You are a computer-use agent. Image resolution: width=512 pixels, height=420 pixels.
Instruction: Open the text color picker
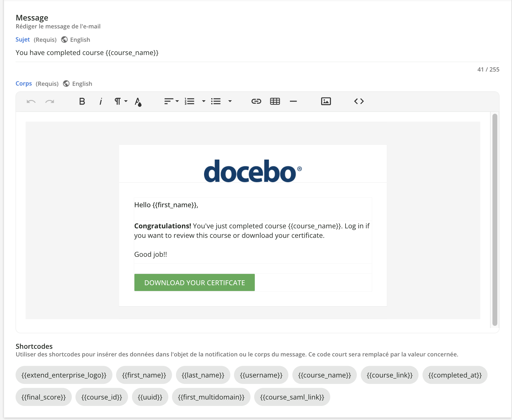click(x=138, y=101)
